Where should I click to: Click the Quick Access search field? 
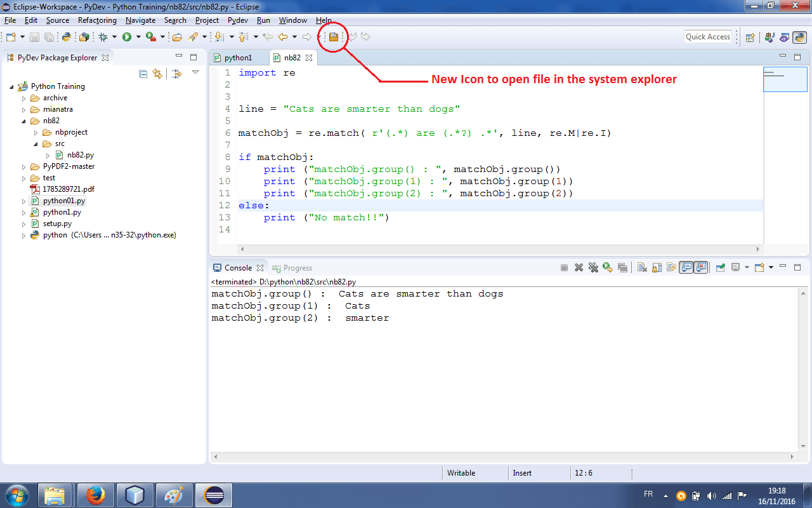(708, 37)
